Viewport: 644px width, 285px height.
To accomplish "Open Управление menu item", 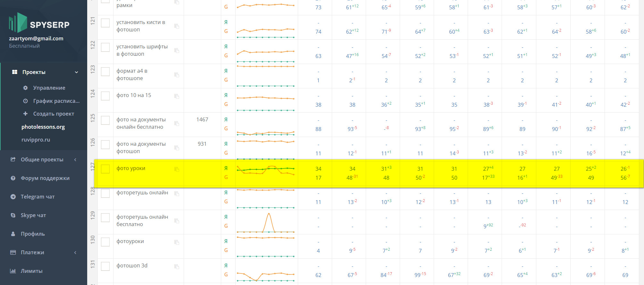I will coord(49,88).
